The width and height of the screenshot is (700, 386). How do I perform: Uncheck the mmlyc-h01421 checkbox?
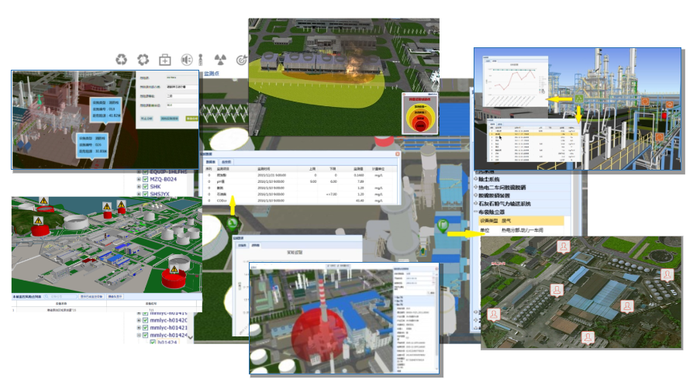tap(146, 328)
